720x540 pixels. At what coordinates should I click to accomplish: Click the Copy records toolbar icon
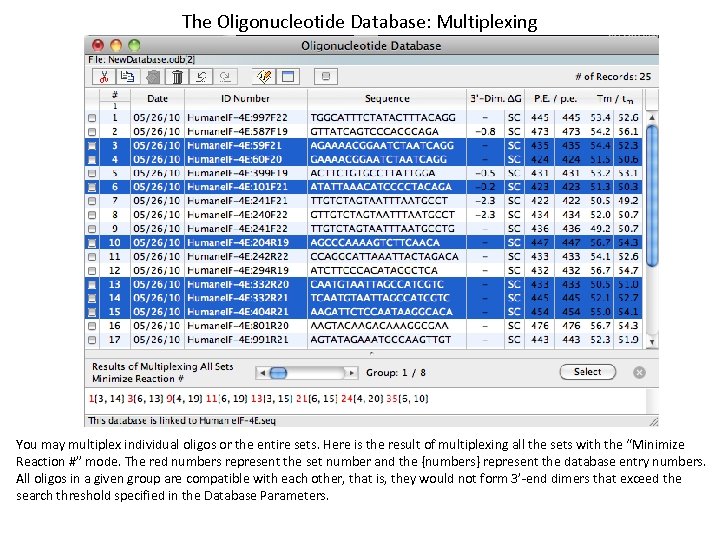point(128,77)
